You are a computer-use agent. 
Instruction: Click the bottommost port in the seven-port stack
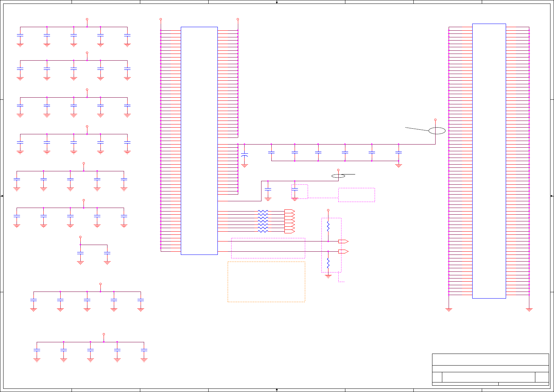(290, 232)
